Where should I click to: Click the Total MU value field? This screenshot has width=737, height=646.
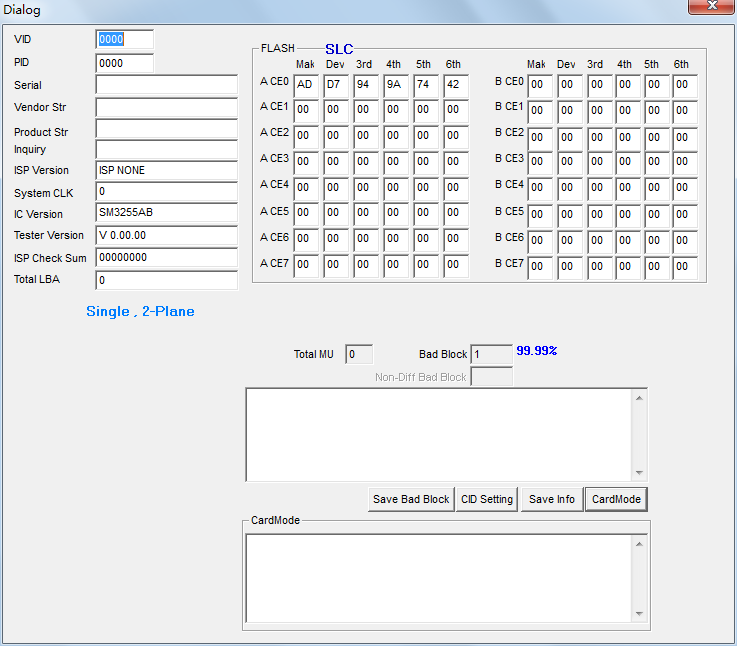pos(359,354)
